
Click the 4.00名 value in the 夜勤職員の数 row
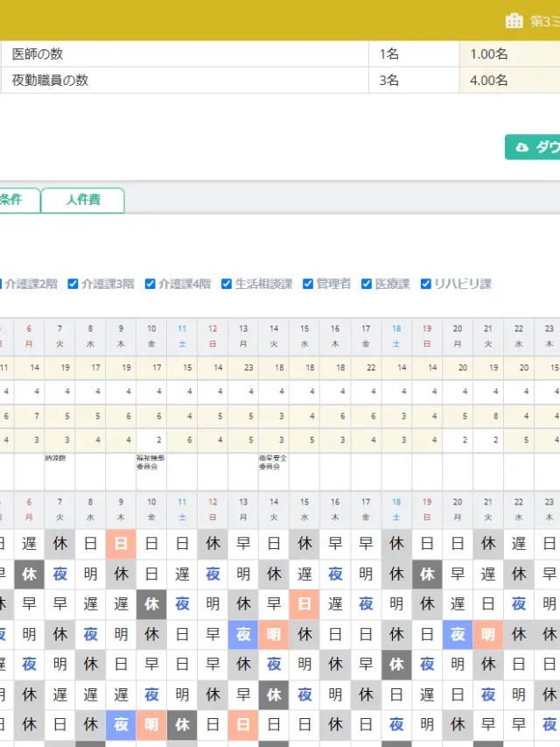pyautogui.click(x=488, y=81)
